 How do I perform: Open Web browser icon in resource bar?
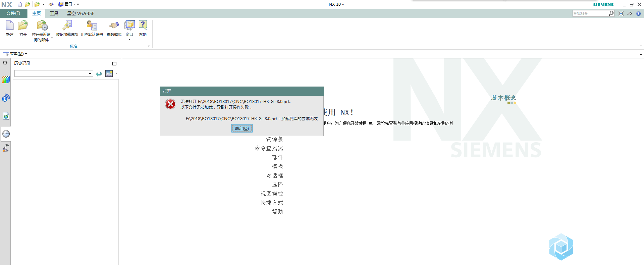(6, 98)
